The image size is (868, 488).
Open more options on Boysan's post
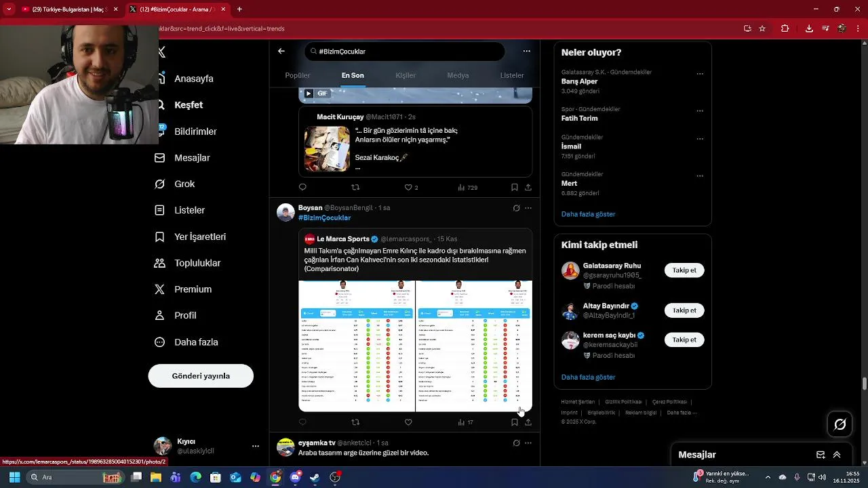pyautogui.click(x=528, y=208)
